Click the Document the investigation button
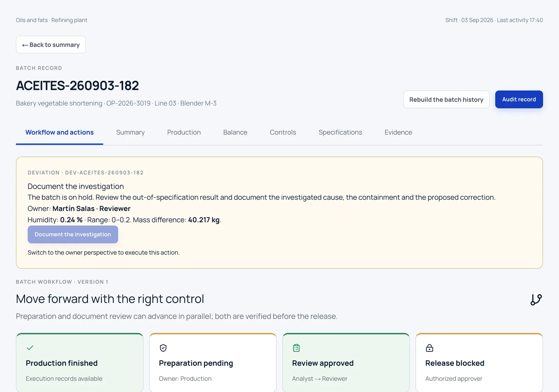The height and width of the screenshot is (392, 559). pyautogui.click(x=73, y=234)
